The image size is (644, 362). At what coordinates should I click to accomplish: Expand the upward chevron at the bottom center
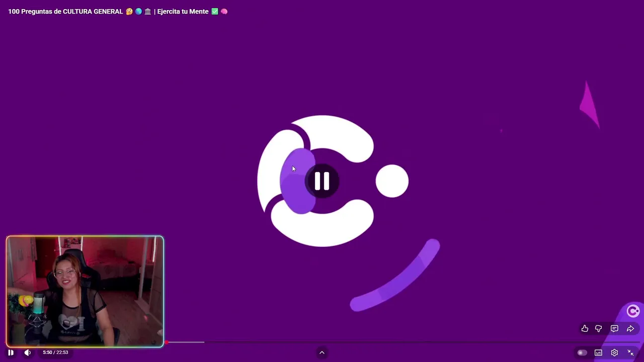point(322,352)
